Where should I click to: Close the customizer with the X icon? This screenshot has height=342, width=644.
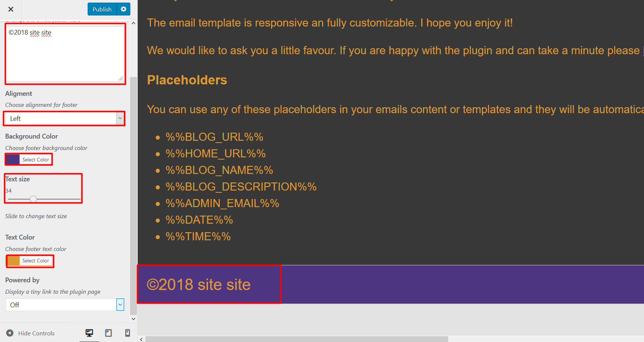[x=11, y=9]
